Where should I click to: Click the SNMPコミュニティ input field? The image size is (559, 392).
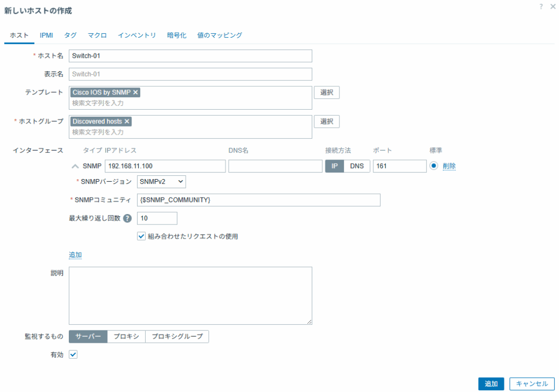pyautogui.click(x=258, y=200)
